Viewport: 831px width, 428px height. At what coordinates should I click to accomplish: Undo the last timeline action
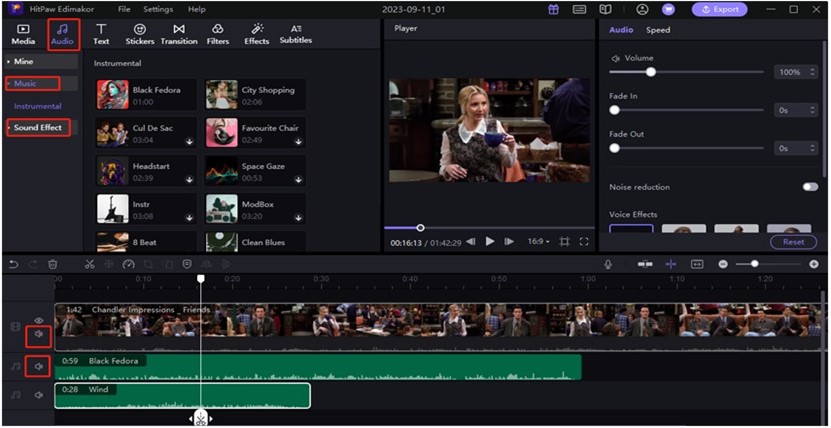coord(13,264)
